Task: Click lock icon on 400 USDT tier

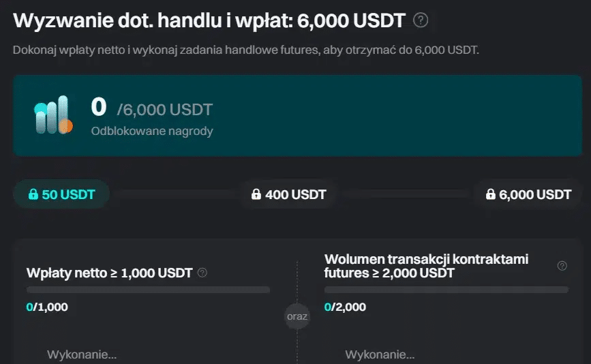Action: (x=256, y=194)
